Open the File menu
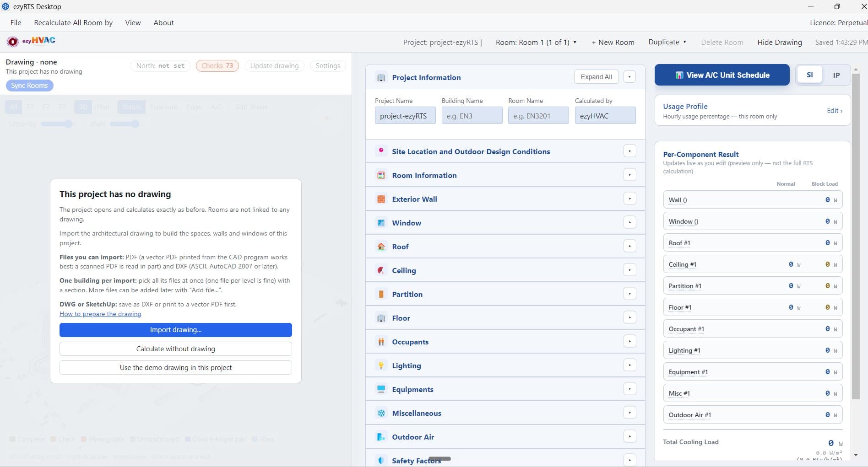The image size is (868, 467). pyautogui.click(x=16, y=22)
